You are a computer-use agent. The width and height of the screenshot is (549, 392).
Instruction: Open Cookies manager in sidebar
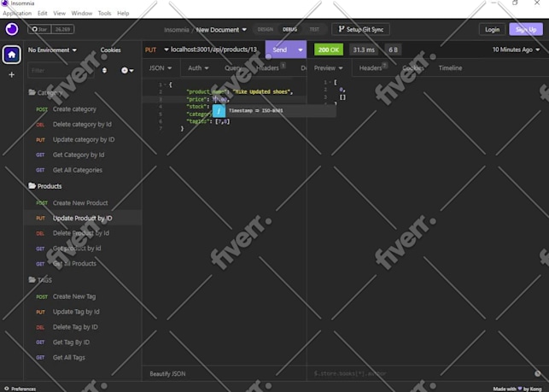[111, 50]
